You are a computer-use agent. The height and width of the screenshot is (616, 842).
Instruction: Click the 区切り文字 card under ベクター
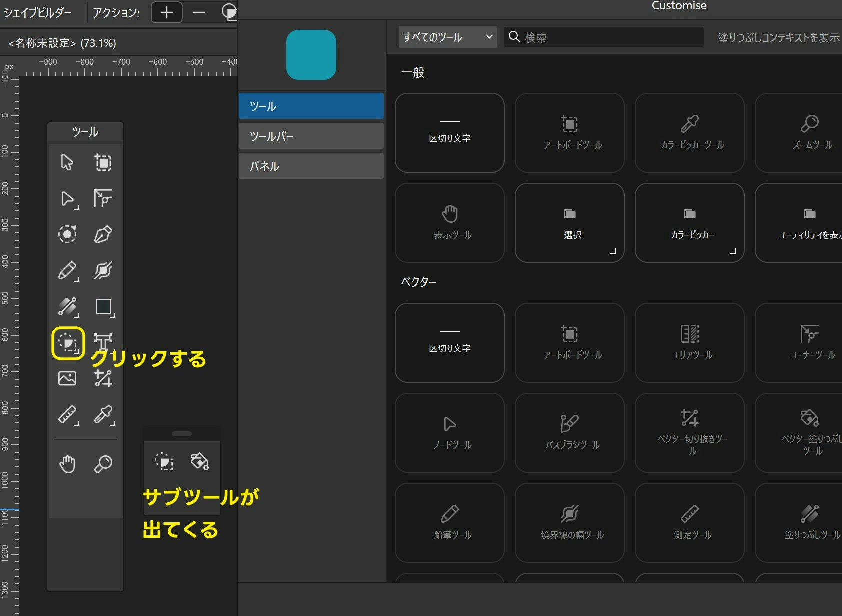tap(450, 343)
